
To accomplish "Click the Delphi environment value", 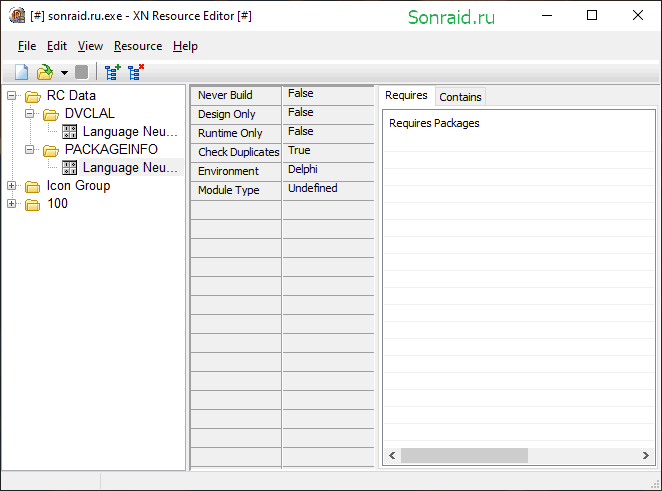I will 303,169.
